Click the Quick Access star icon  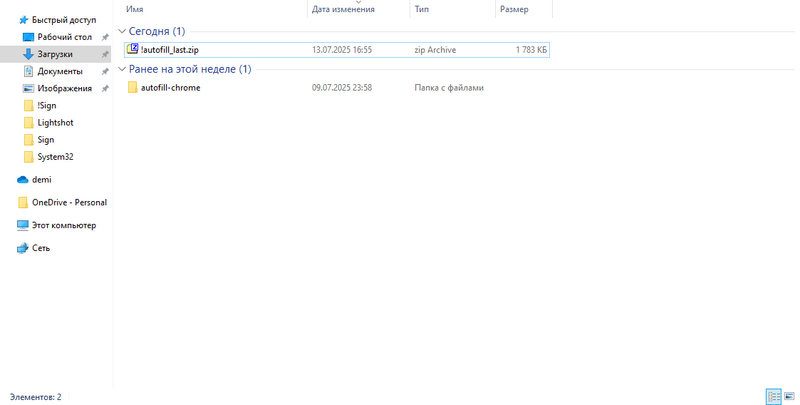(x=23, y=20)
